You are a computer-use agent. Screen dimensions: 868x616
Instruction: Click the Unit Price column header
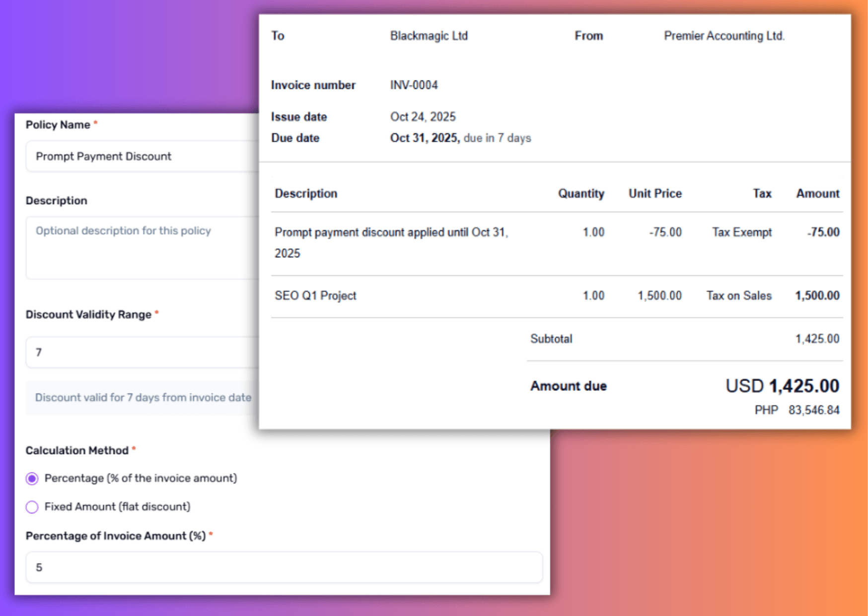point(654,194)
